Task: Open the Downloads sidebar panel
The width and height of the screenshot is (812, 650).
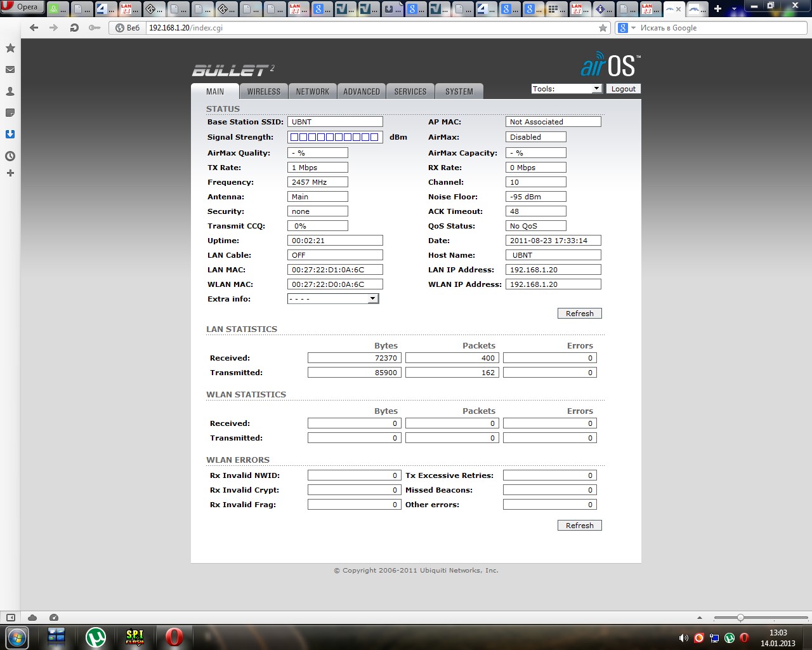Action: 10,135
